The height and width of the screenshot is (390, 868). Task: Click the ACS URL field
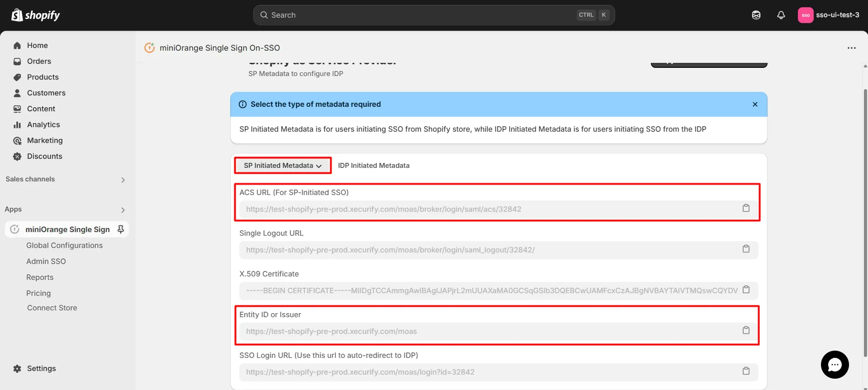coord(498,209)
